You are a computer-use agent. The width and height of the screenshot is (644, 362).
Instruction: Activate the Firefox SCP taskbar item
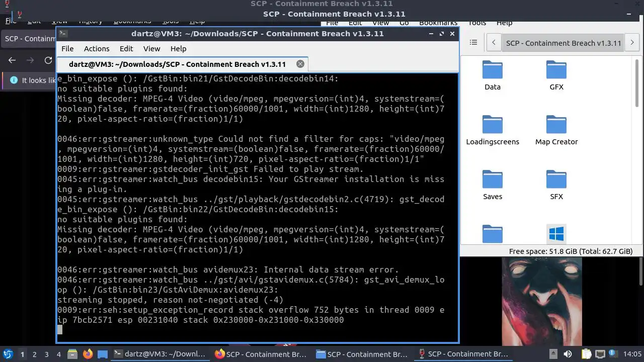click(x=261, y=354)
